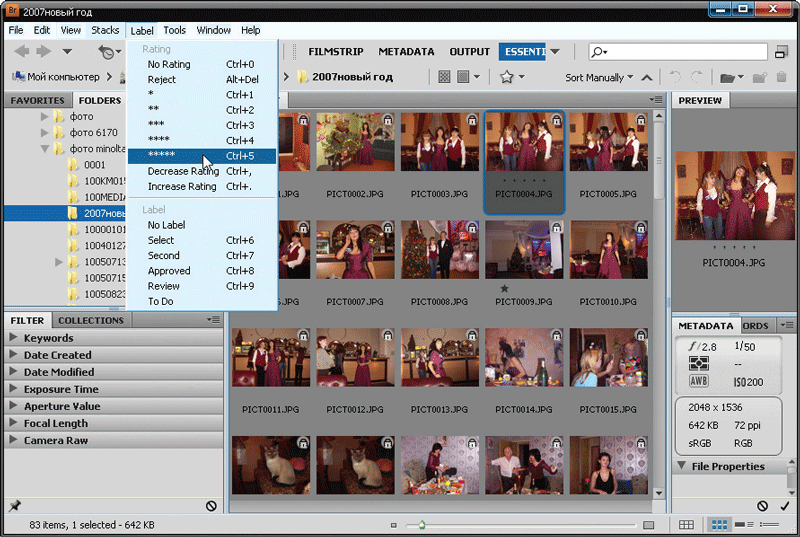Screen dimensions: 800x537
Task: Switch to METADATA workspace
Action: coord(406,52)
